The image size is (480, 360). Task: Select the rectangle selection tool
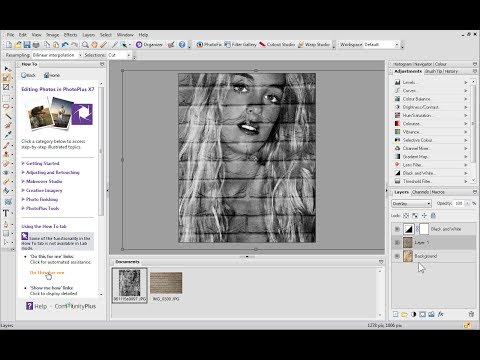6,98
